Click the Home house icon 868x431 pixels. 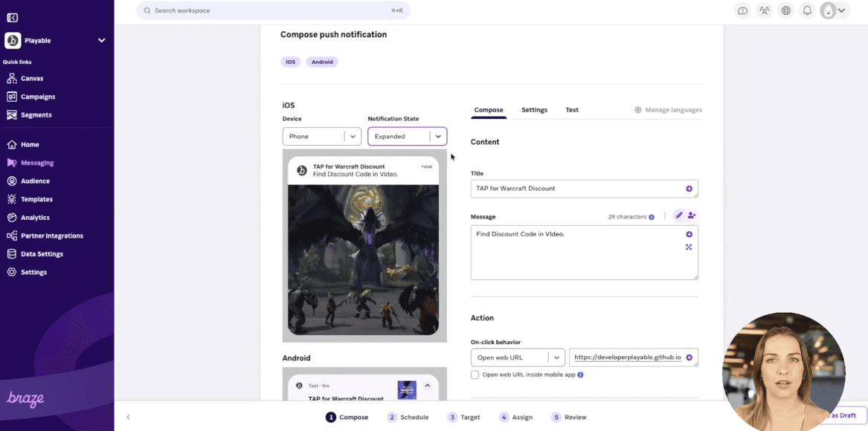[12, 144]
